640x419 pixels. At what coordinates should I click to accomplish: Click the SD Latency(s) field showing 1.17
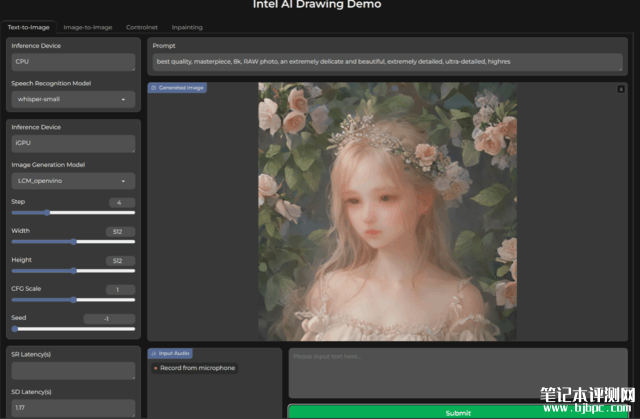tap(73, 408)
